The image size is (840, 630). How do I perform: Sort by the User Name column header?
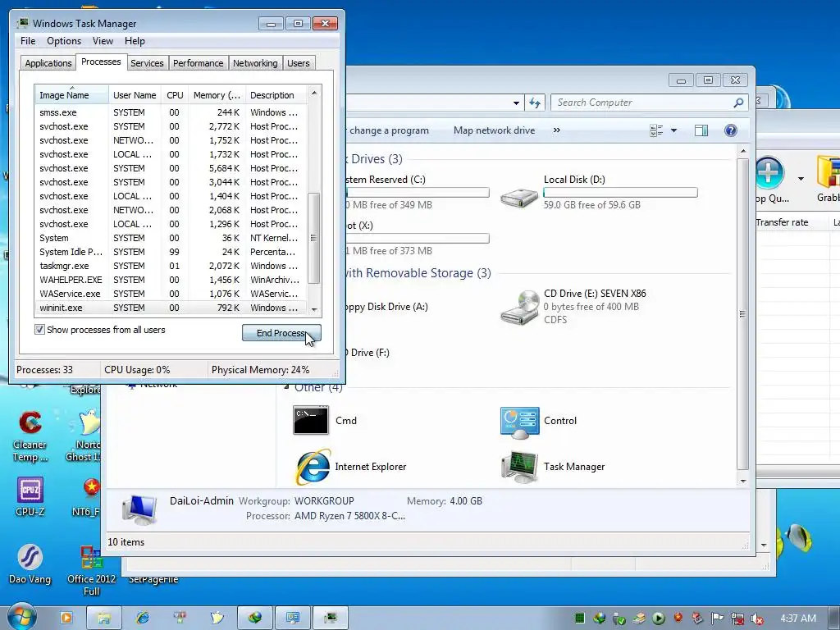135,95
